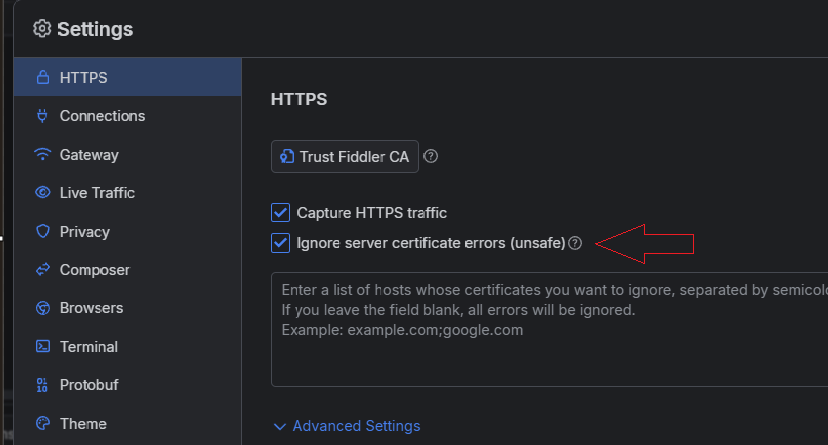Click the globe icon for Browsers
Viewport: 828px width, 445px height.
pyautogui.click(x=42, y=308)
